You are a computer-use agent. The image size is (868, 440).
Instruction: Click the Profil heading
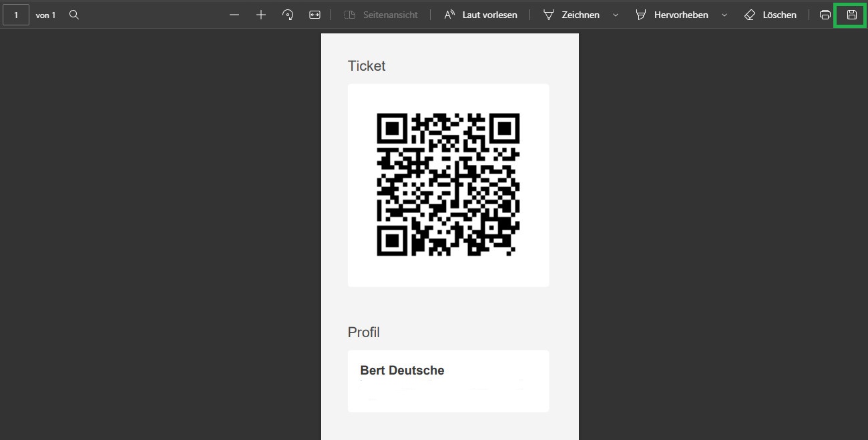[x=364, y=333]
